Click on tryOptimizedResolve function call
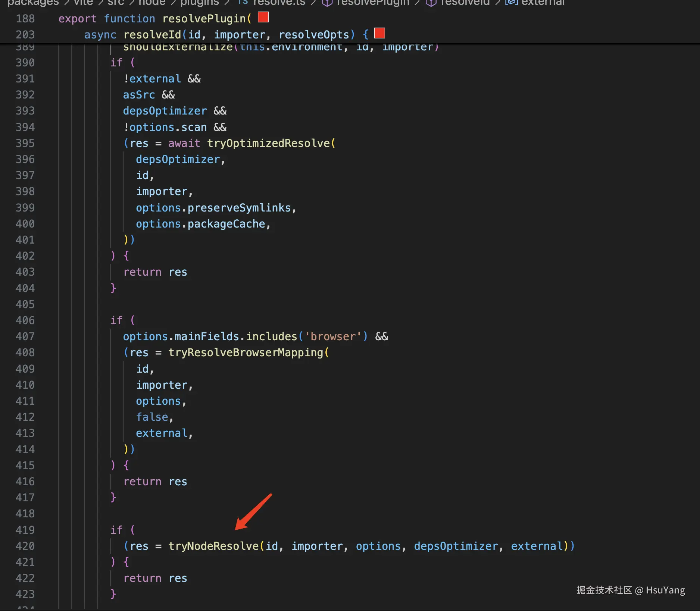 point(269,143)
